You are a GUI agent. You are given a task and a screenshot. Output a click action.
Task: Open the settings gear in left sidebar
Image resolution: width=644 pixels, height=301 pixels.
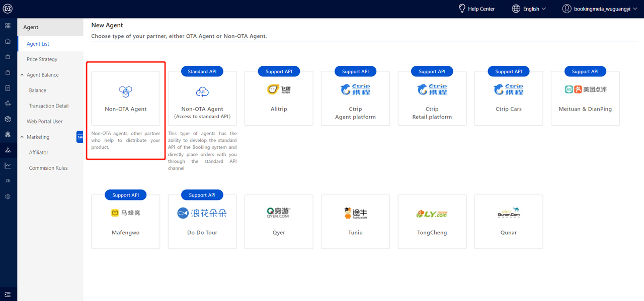(8, 196)
